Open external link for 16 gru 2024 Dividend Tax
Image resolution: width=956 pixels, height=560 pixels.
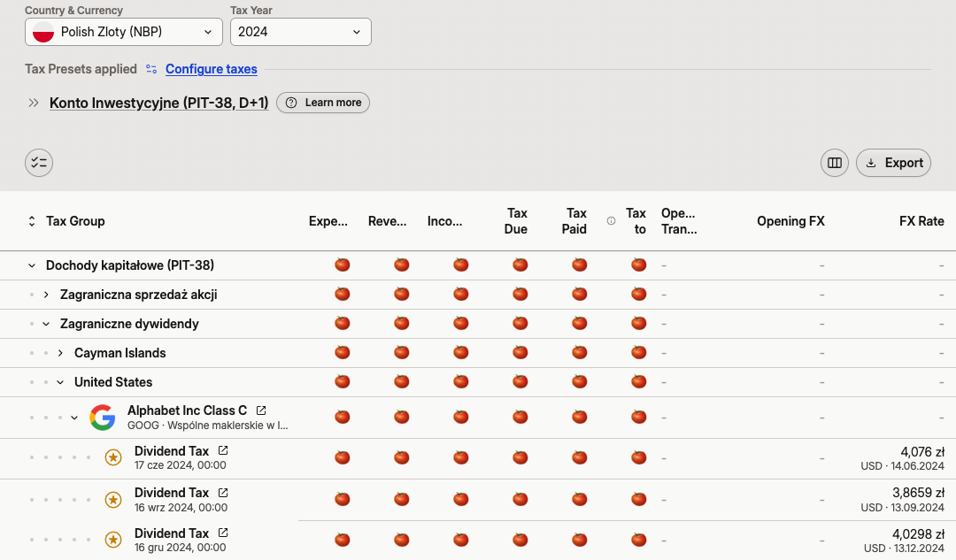(x=223, y=533)
